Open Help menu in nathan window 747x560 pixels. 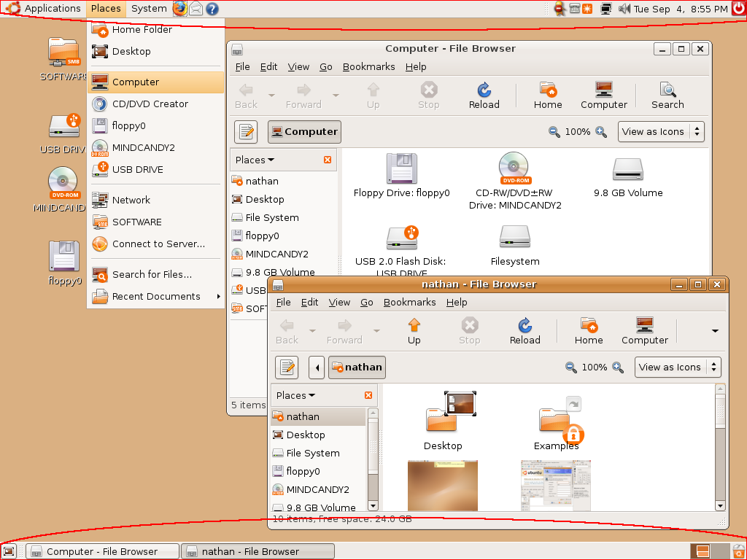click(x=457, y=303)
